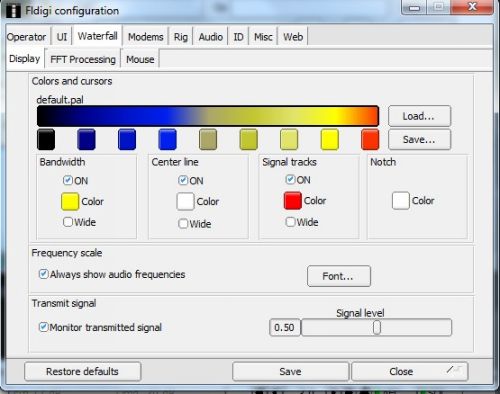Click the Font... button

339,276
